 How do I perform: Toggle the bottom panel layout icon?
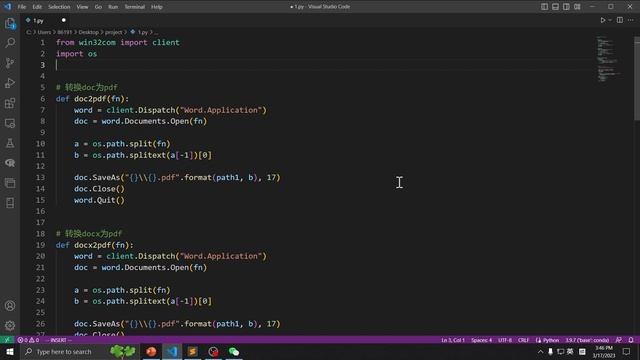[x=556, y=7]
